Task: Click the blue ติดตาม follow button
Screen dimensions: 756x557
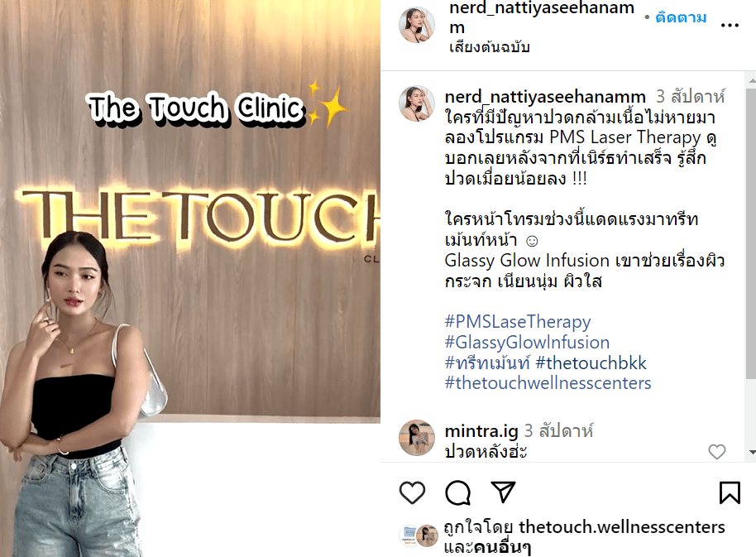Action: tap(681, 18)
